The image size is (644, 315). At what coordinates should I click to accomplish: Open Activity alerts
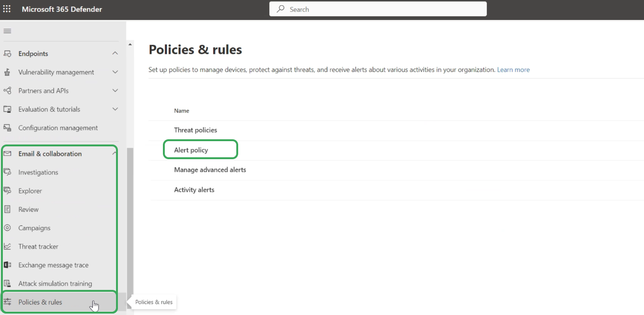point(194,189)
